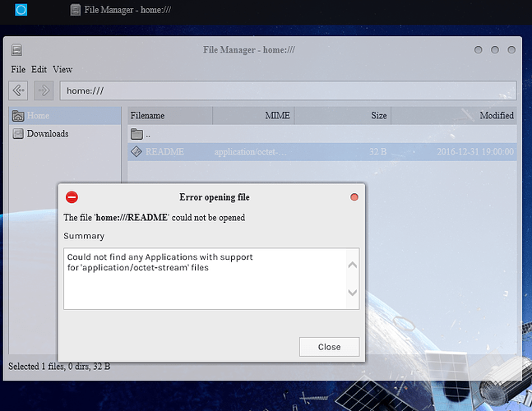Image resolution: width=532 pixels, height=411 pixels.
Task: Click the 'application/octet-…' MIME cell
Action: click(x=251, y=151)
